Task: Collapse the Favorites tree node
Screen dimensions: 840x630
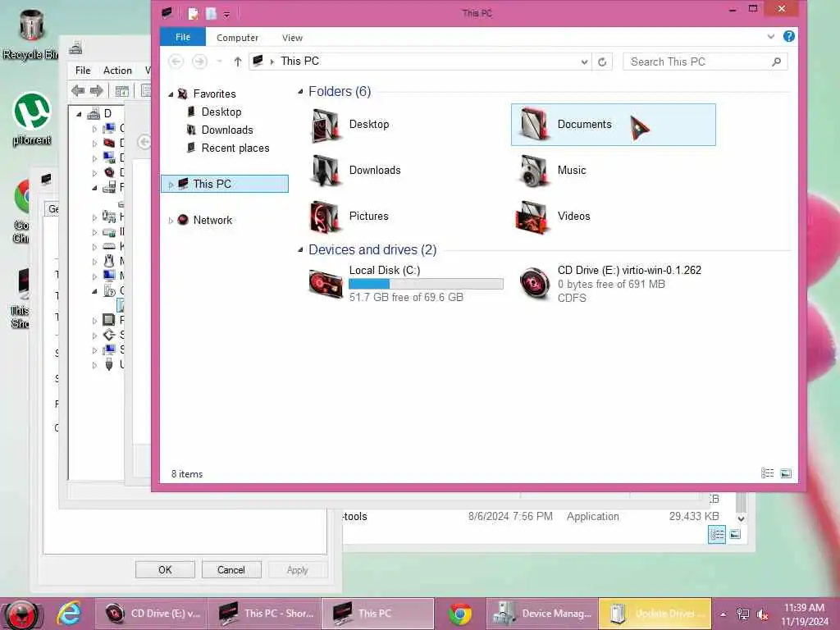Action: [171, 94]
